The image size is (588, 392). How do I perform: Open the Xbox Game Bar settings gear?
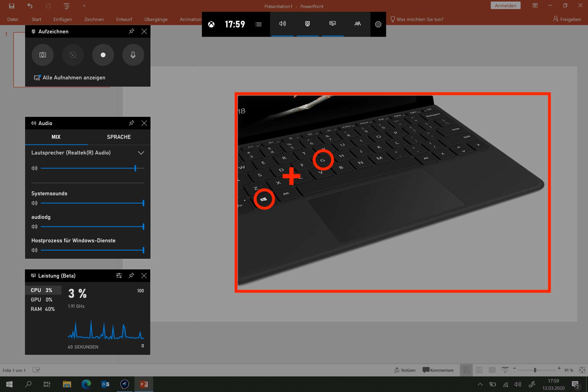click(378, 24)
